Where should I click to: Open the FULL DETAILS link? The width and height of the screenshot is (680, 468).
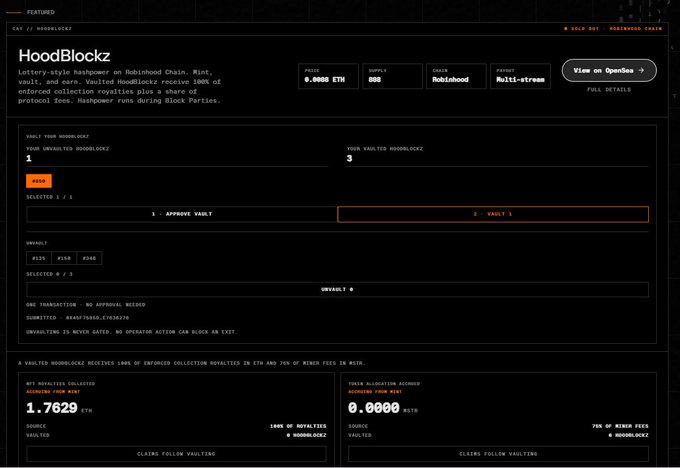tap(609, 90)
